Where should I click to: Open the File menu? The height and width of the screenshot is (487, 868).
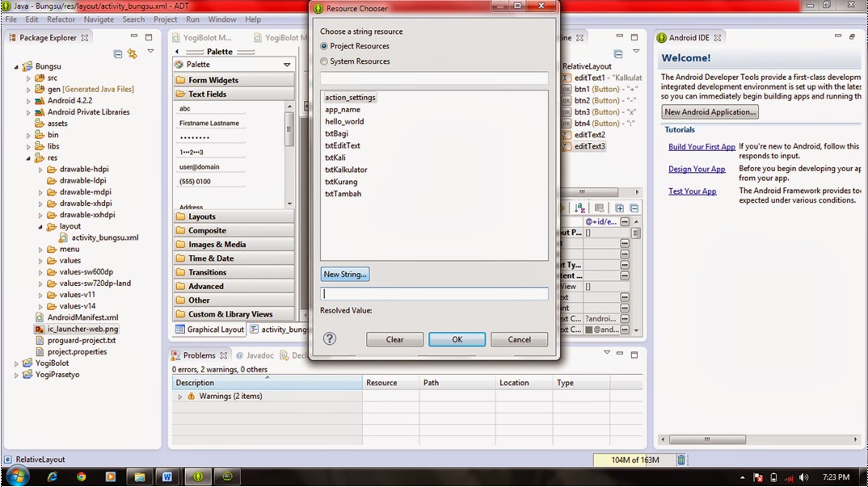(x=11, y=19)
